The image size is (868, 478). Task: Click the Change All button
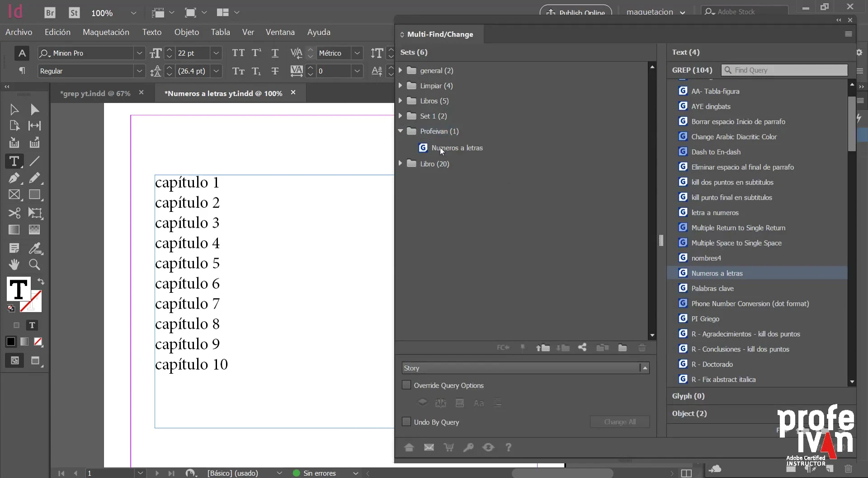[620, 422]
